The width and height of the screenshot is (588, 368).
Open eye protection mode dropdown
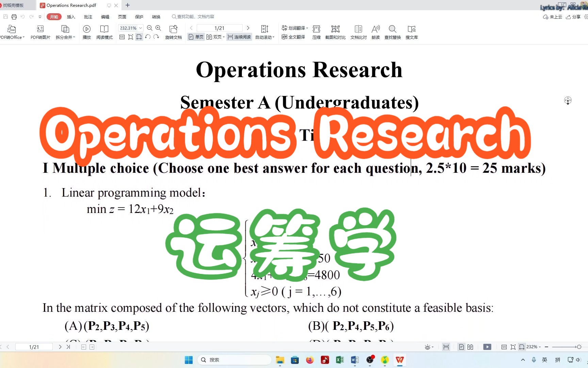pos(429,347)
